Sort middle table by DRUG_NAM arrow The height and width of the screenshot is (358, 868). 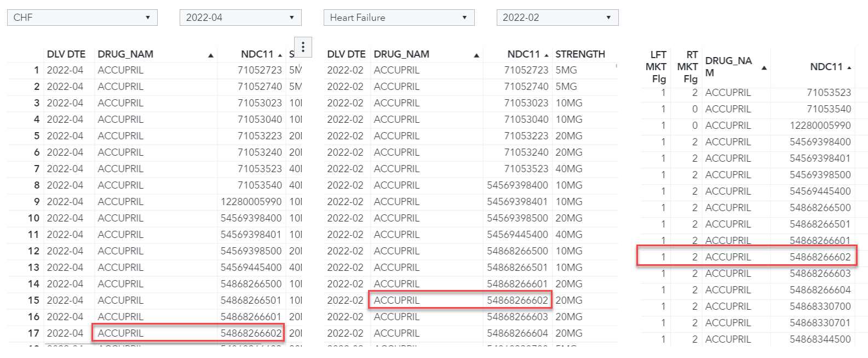click(476, 55)
